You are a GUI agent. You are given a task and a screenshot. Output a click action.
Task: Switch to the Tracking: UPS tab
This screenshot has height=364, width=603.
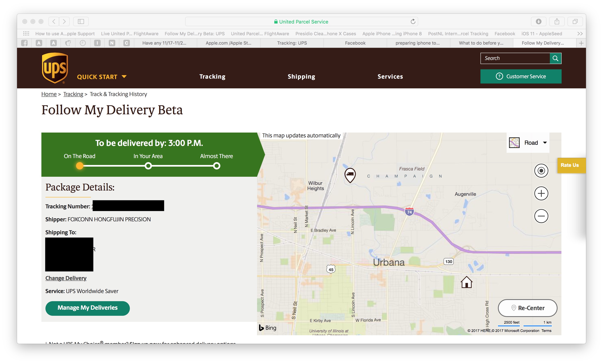[292, 43]
